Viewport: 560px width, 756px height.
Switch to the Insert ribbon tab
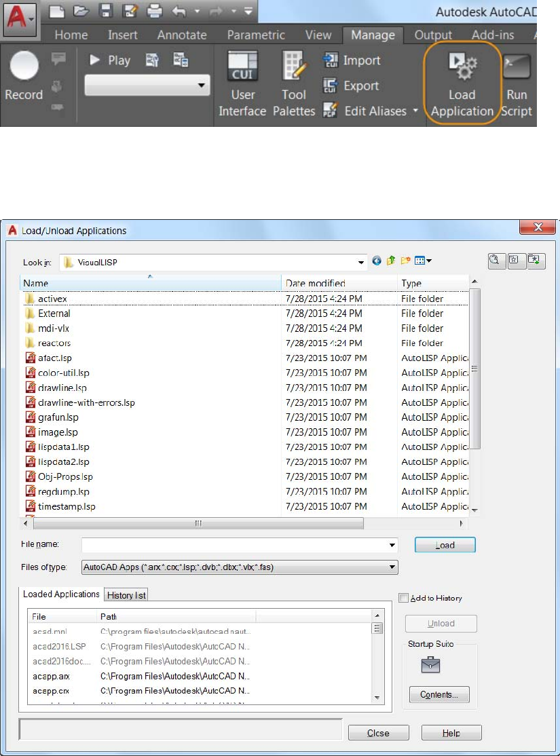click(122, 35)
